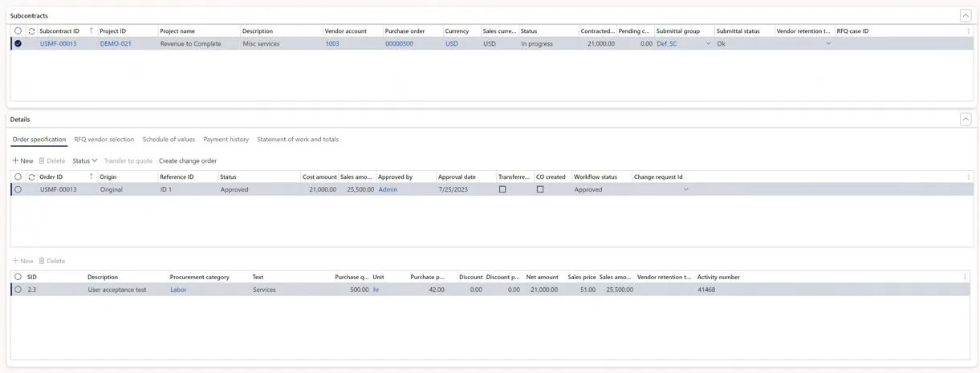
Task: Click New button in order specification toolbar
Action: (22, 161)
